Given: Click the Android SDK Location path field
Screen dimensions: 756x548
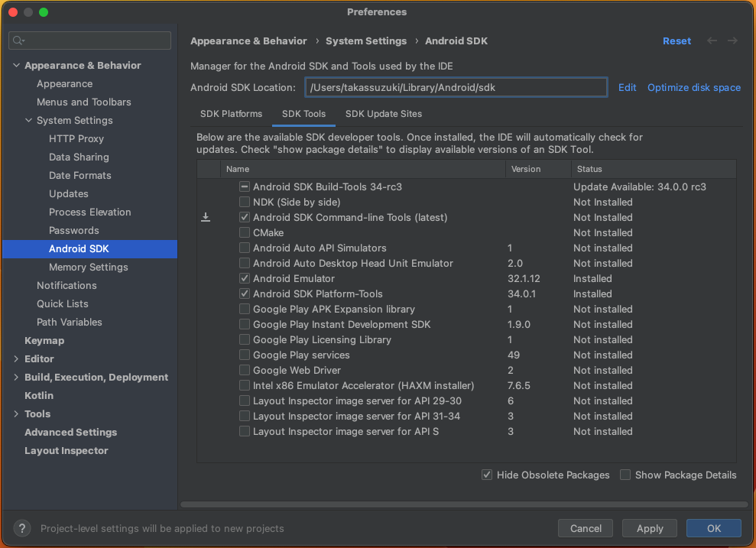Looking at the screenshot, I should 456,88.
